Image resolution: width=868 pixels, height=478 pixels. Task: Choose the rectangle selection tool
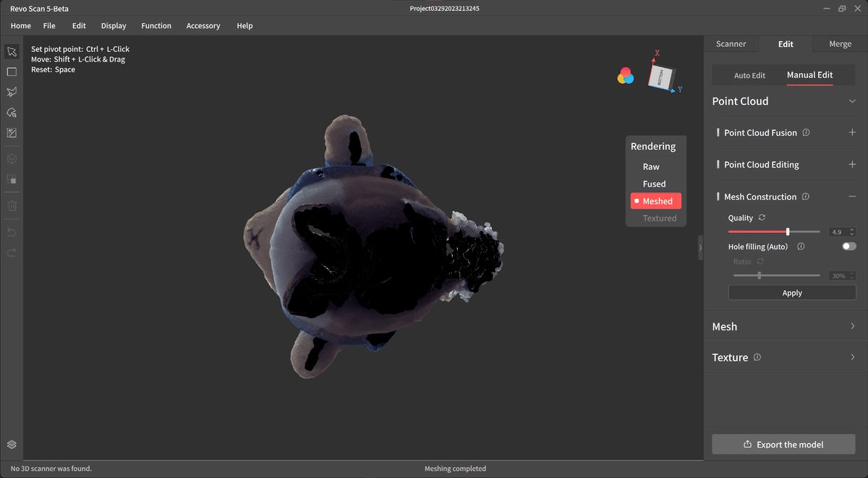pos(12,72)
